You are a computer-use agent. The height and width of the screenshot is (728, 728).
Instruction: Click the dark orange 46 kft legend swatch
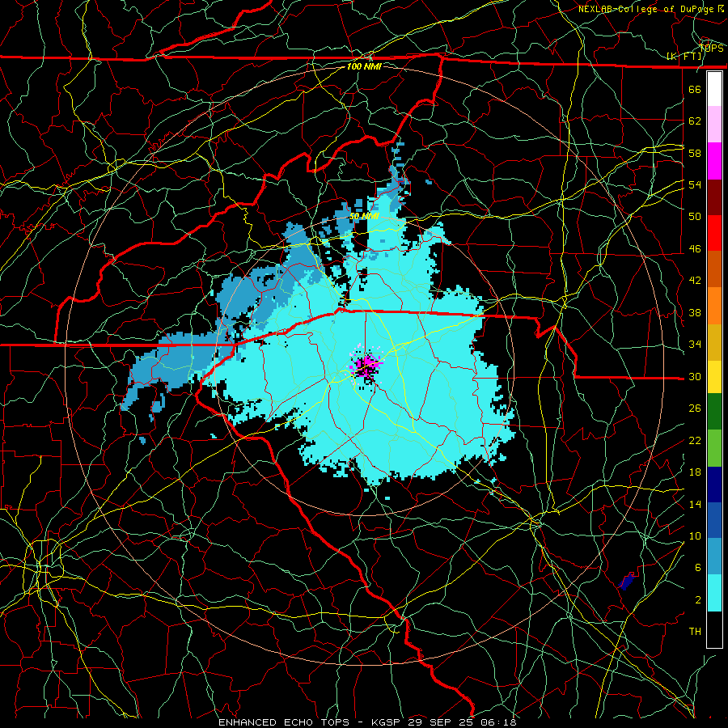(x=714, y=269)
